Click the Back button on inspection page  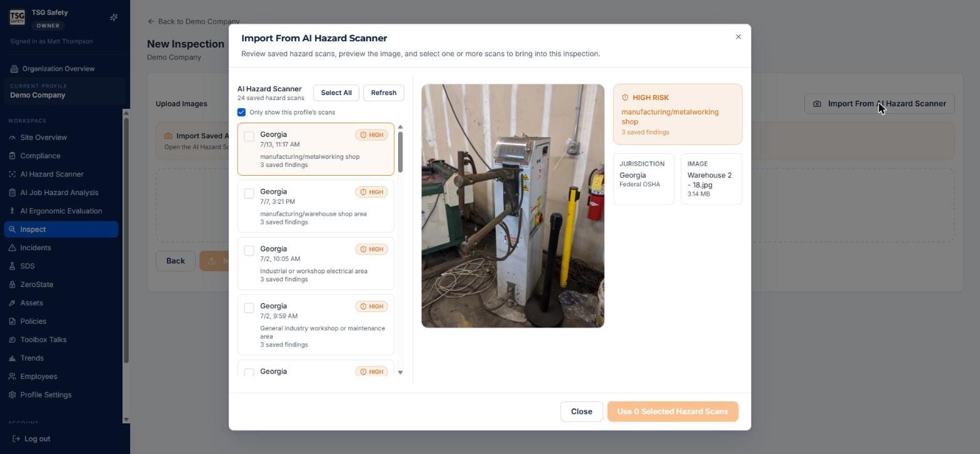pos(175,261)
